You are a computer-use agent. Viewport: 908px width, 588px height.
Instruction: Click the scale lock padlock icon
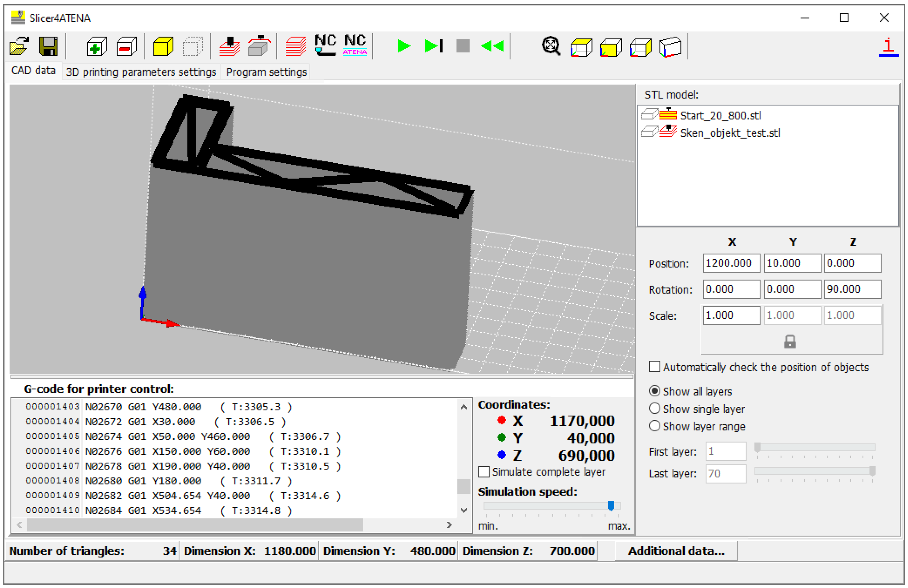point(790,342)
